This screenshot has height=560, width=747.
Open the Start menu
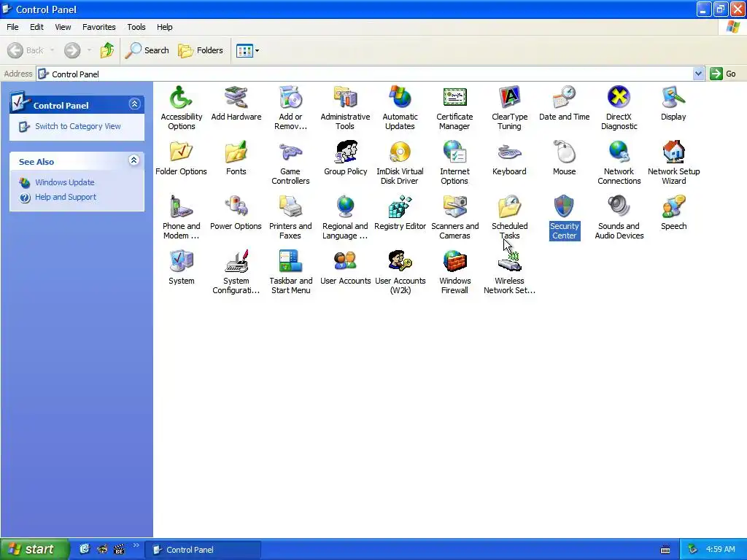[x=34, y=549]
